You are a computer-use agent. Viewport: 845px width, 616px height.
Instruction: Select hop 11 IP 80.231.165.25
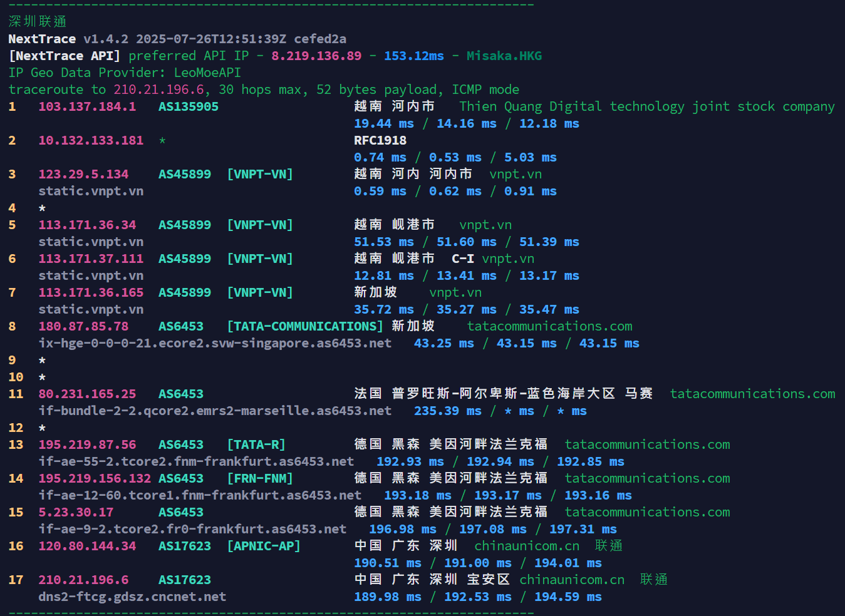point(87,394)
